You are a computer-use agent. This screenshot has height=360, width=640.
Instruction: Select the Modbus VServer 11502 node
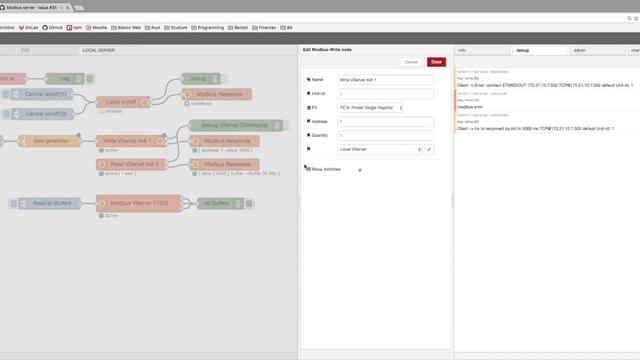(x=139, y=203)
